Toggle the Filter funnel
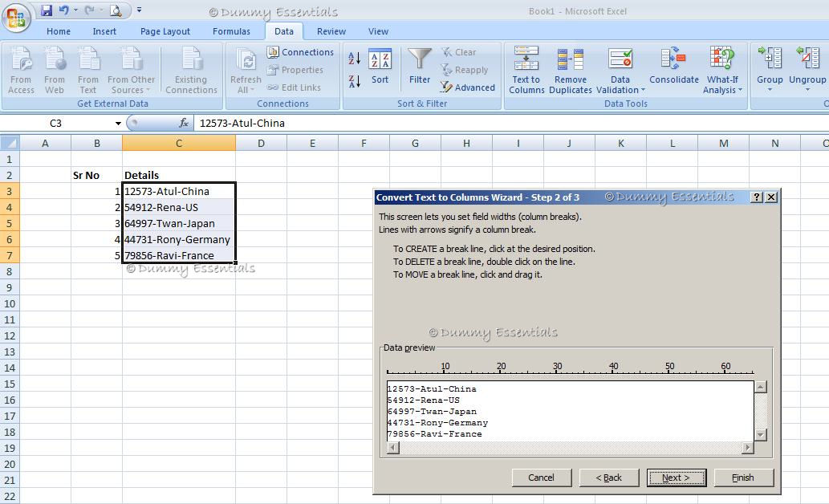Screen dimensions: 829x504 [420, 66]
